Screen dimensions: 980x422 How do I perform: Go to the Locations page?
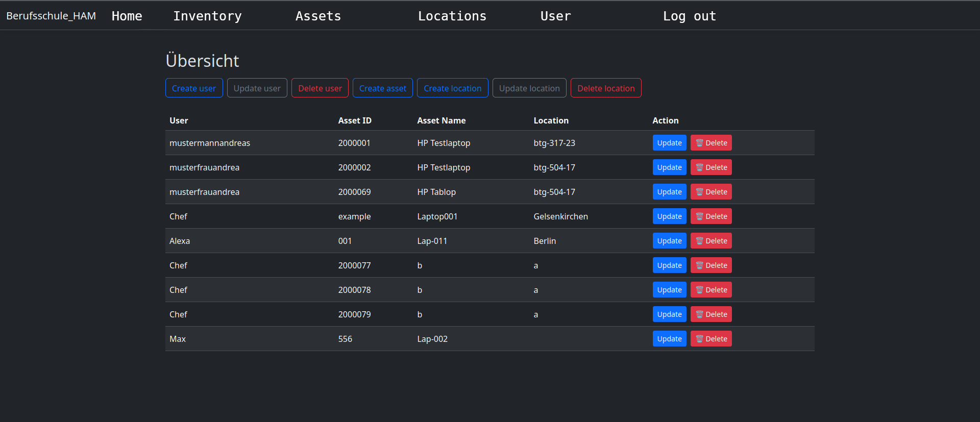point(452,16)
